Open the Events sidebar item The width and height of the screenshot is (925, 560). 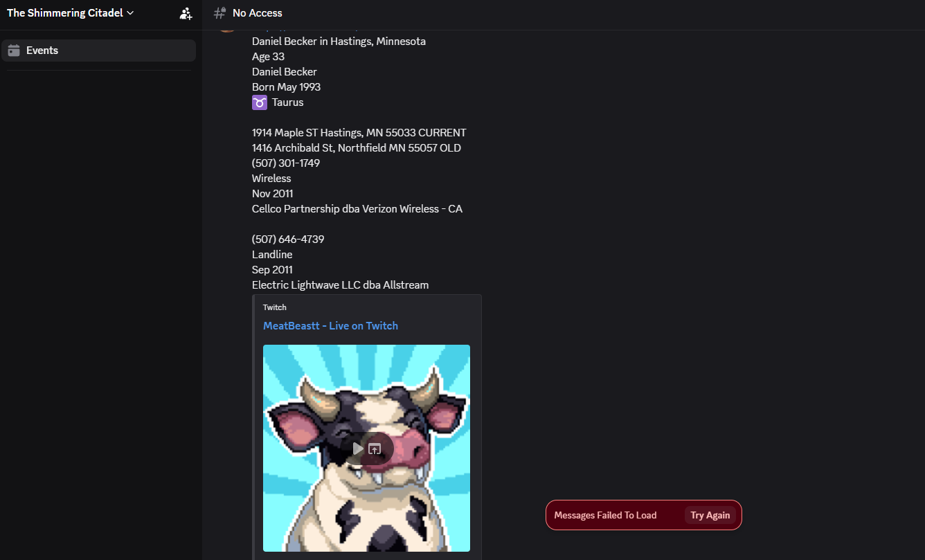click(x=98, y=51)
